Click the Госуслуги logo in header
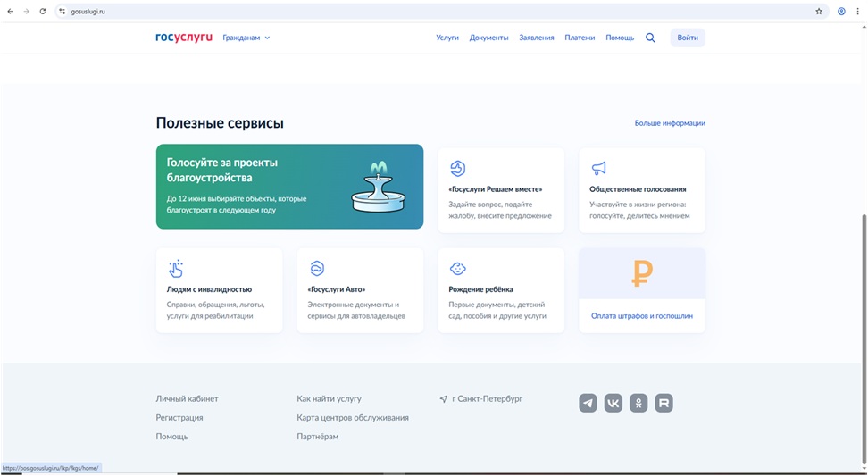 click(184, 38)
